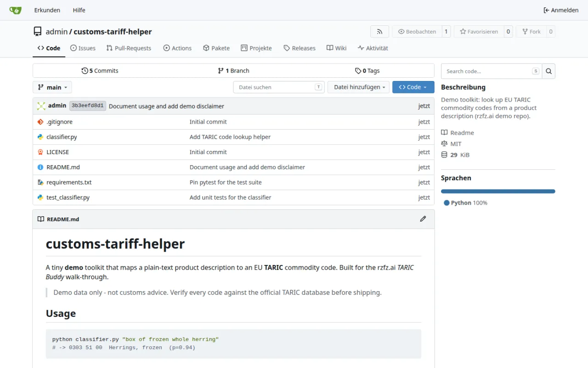Click Erkunden in the top navigation

pos(47,10)
